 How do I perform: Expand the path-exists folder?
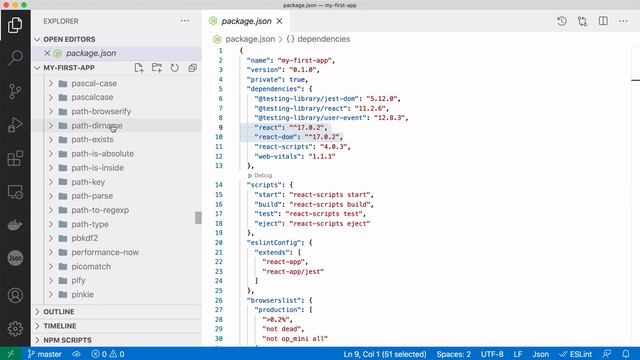click(x=51, y=140)
